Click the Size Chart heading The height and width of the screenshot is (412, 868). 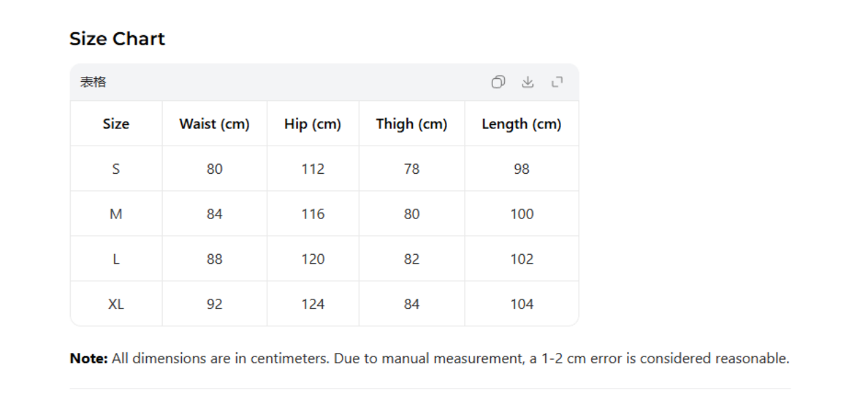117,39
